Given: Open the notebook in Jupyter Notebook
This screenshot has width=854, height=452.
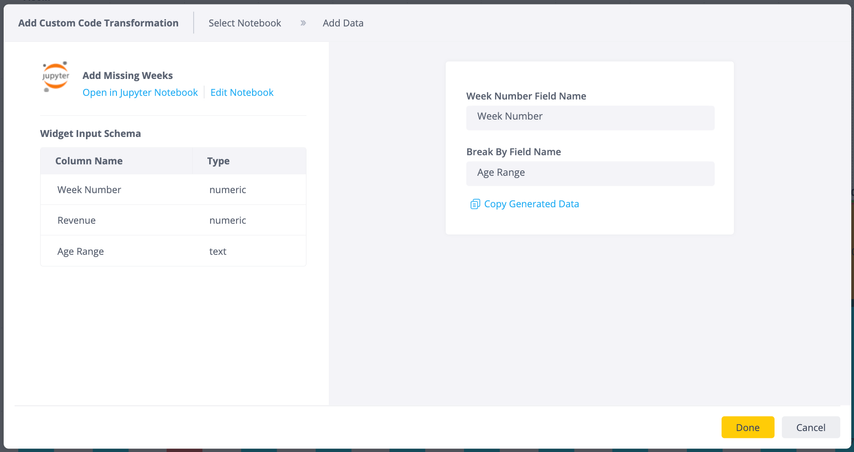Looking at the screenshot, I should [x=140, y=93].
